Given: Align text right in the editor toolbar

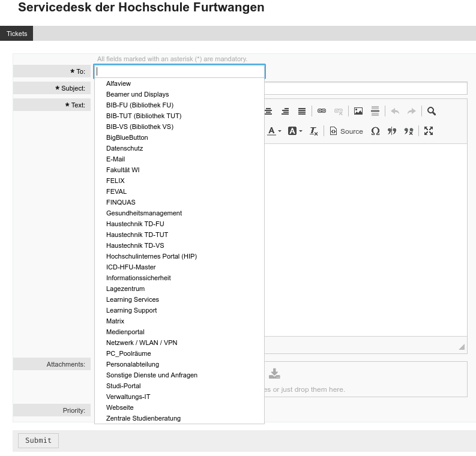Looking at the screenshot, I should point(285,112).
